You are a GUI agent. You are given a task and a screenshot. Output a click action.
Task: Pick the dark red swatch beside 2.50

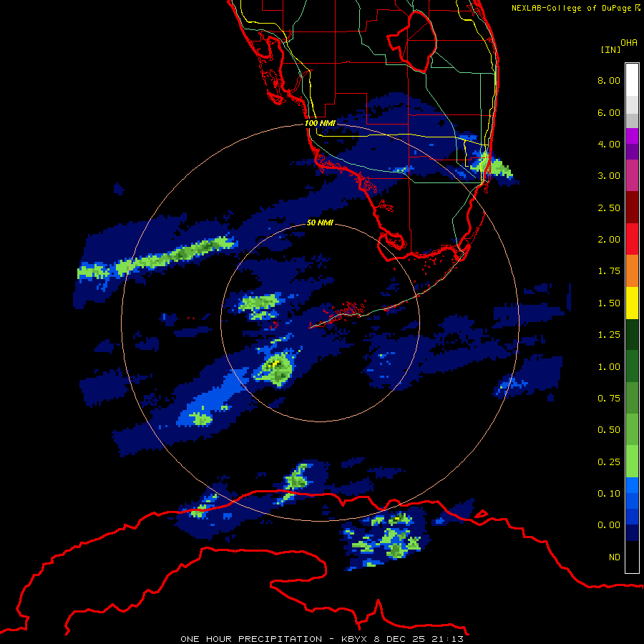pos(632,208)
